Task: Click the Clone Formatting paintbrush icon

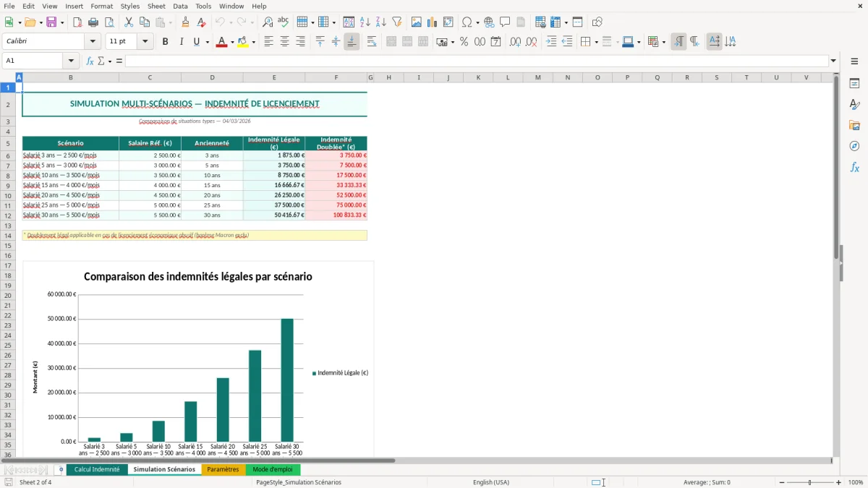Action: click(x=186, y=22)
